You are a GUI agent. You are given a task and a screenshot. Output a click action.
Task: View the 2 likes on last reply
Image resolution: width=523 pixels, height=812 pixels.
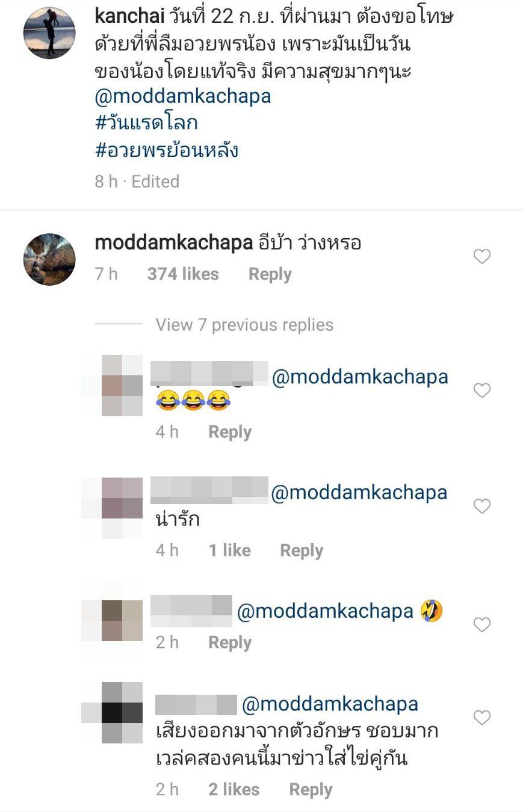tap(234, 789)
